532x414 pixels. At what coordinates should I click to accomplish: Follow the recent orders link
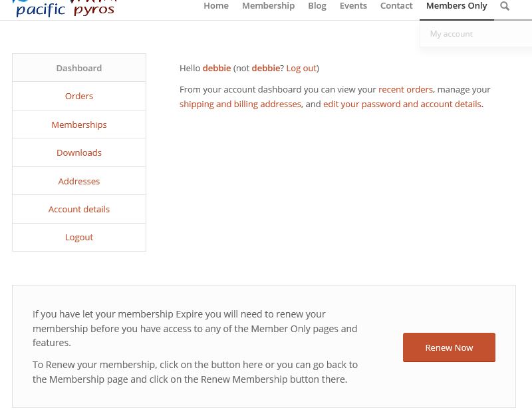[406, 89]
